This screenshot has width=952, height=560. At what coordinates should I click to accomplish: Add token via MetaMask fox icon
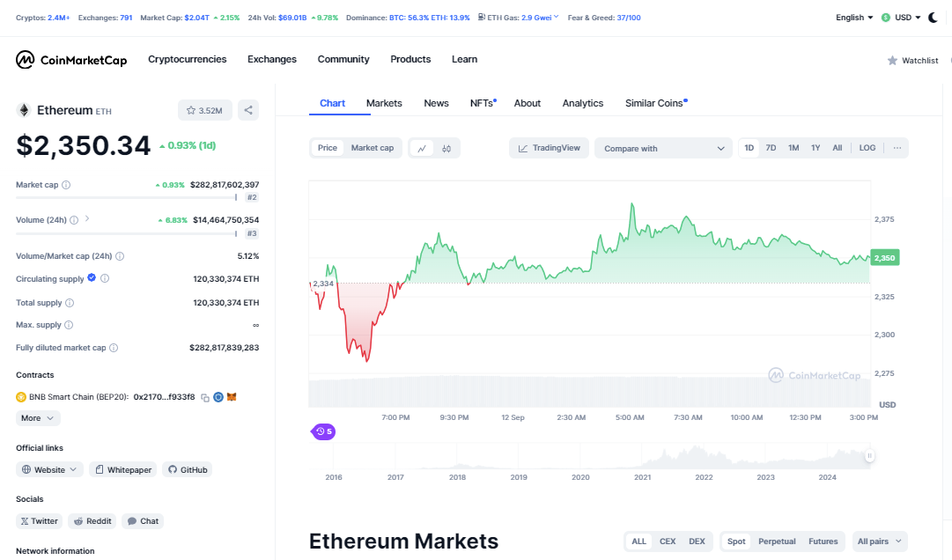coord(232,397)
